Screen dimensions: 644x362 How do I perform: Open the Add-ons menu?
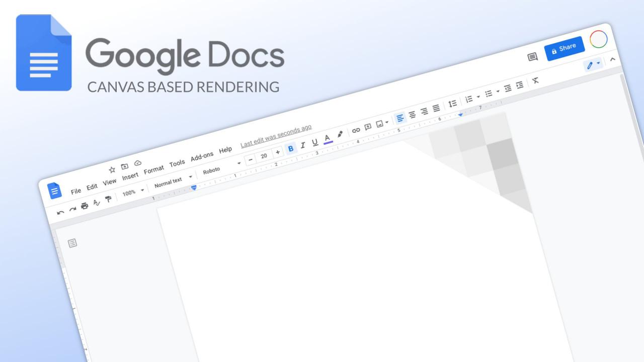click(x=202, y=156)
